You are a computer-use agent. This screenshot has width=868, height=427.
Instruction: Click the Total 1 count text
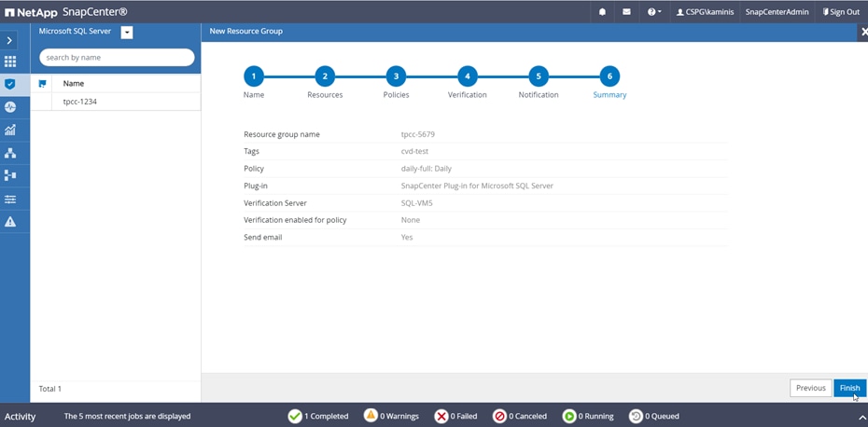click(x=49, y=389)
